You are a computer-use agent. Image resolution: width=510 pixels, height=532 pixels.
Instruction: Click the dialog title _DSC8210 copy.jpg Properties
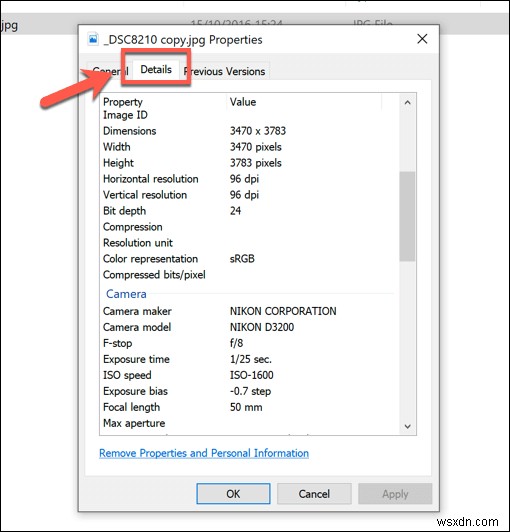pos(183,40)
